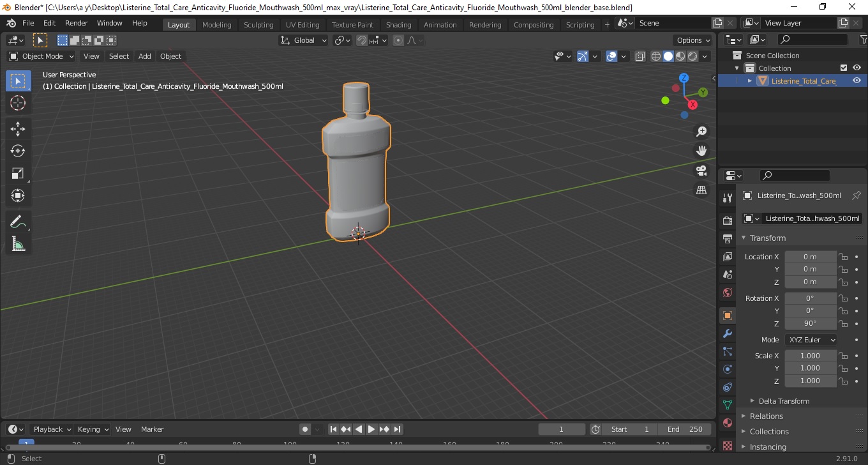
Task: Hide Listerine_Total_Care object in viewport
Action: coord(857,80)
